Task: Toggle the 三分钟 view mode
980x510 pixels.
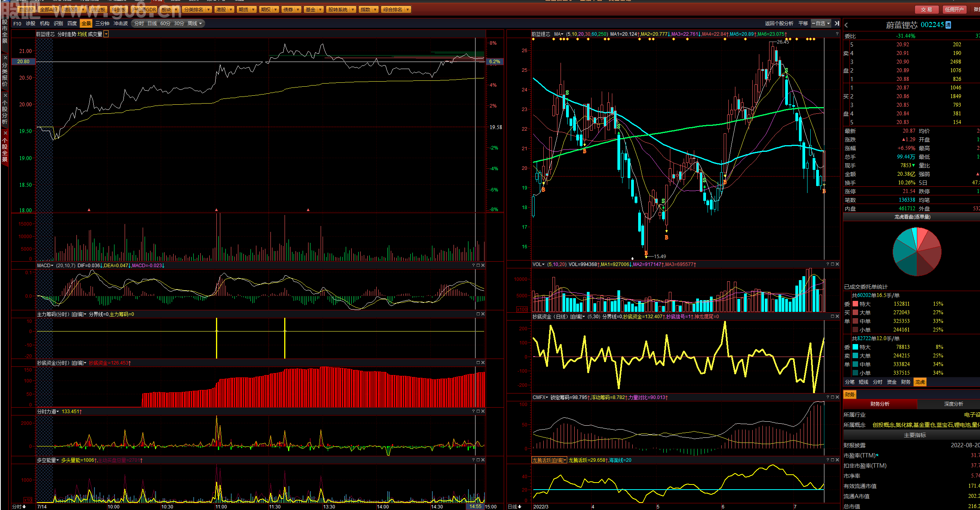Action: pyautogui.click(x=102, y=24)
